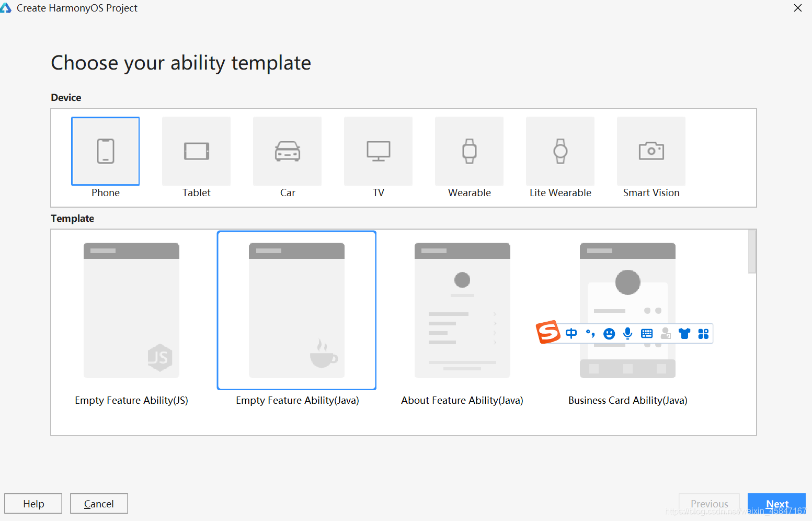Start voice input with the Sogou microphone icon
The image size is (812, 521).
click(x=628, y=334)
